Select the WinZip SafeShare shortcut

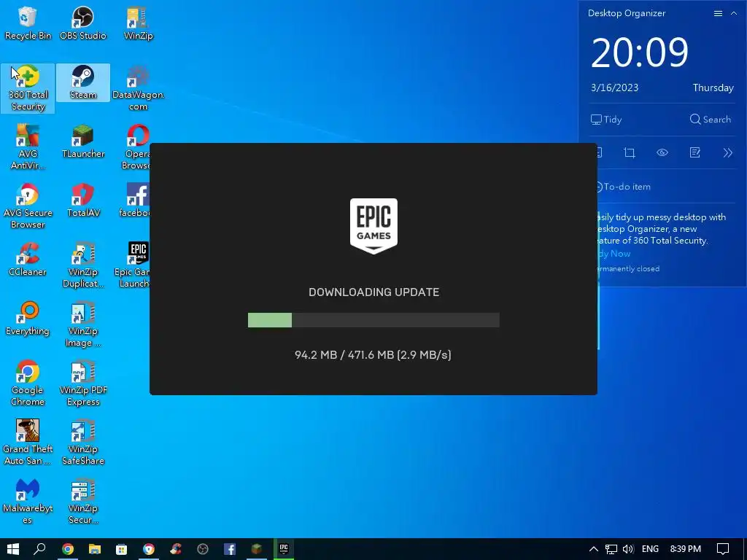(x=83, y=443)
